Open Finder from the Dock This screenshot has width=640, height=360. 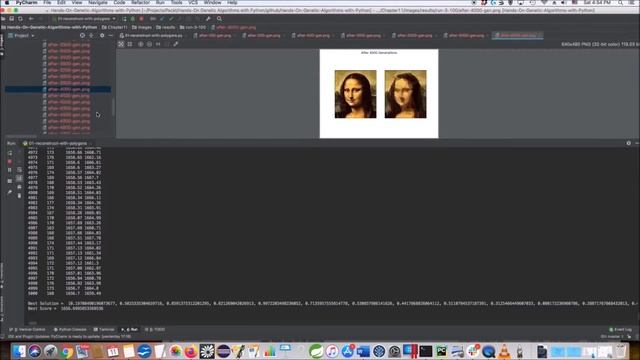(x=19, y=351)
